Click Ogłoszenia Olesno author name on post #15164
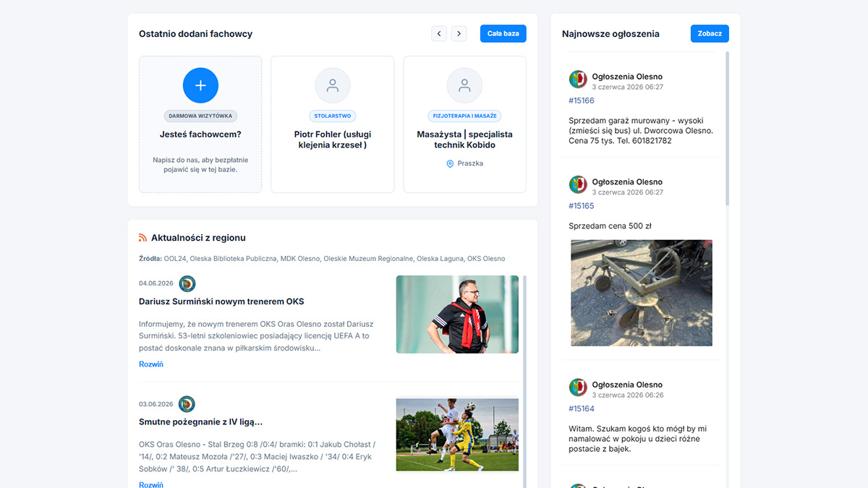This screenshot has height=488, width=868. point(627,385)
